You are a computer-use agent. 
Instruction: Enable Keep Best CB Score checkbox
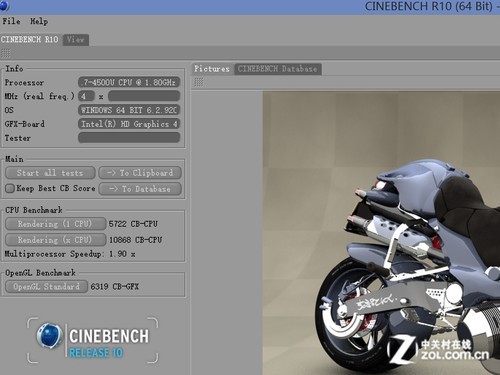[x=10, y=189]
